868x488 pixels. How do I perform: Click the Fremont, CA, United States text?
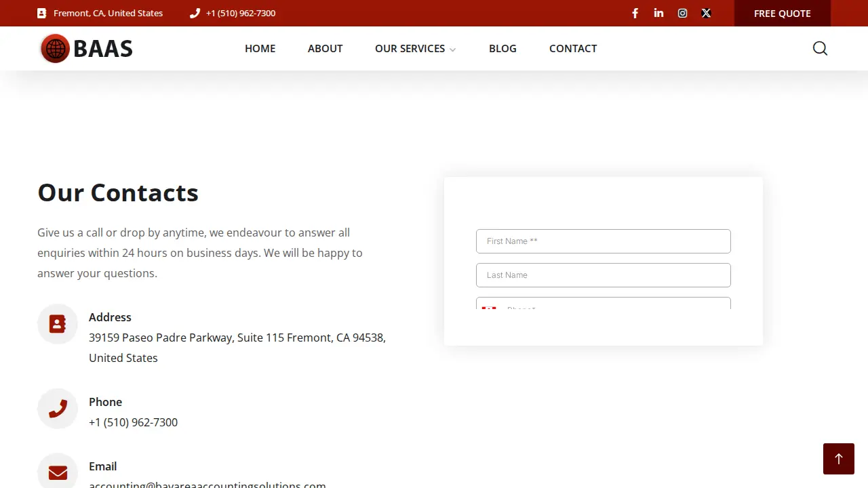point(108,13)
